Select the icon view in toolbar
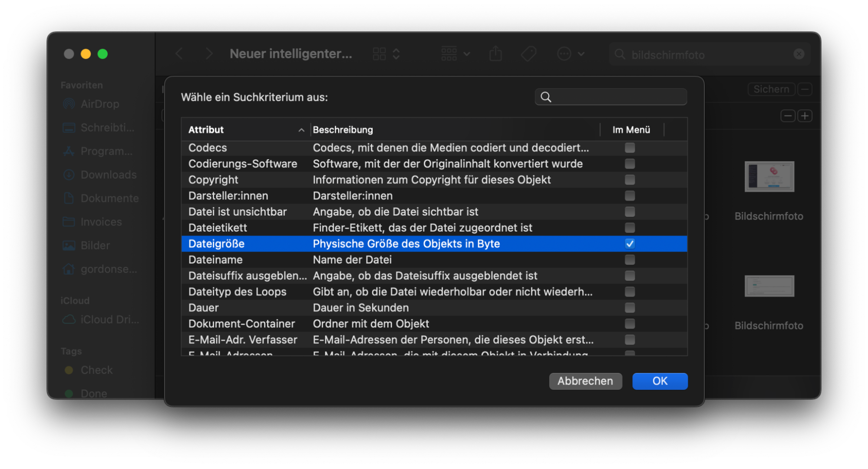868x469 pixels. (379, 53)
